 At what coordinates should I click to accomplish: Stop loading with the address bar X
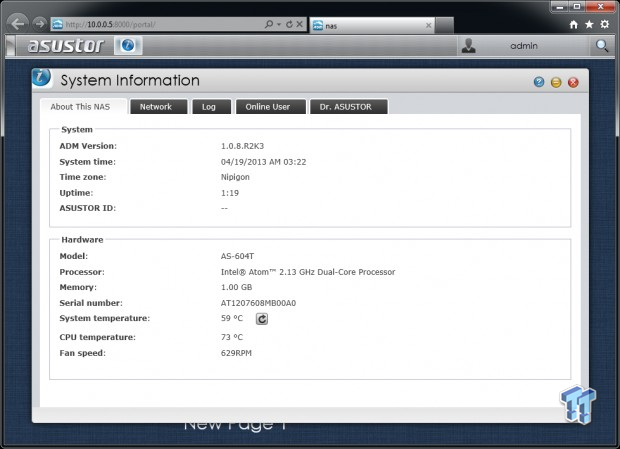pos(300,24)
